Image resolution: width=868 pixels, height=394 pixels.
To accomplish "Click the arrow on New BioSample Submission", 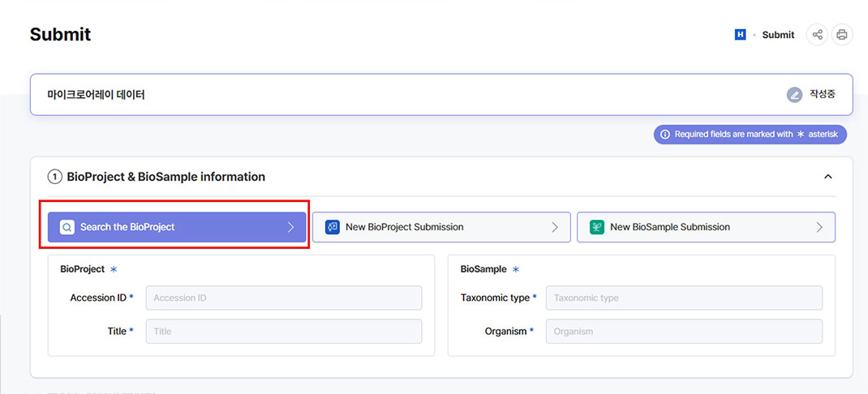I will coord(819,227).
